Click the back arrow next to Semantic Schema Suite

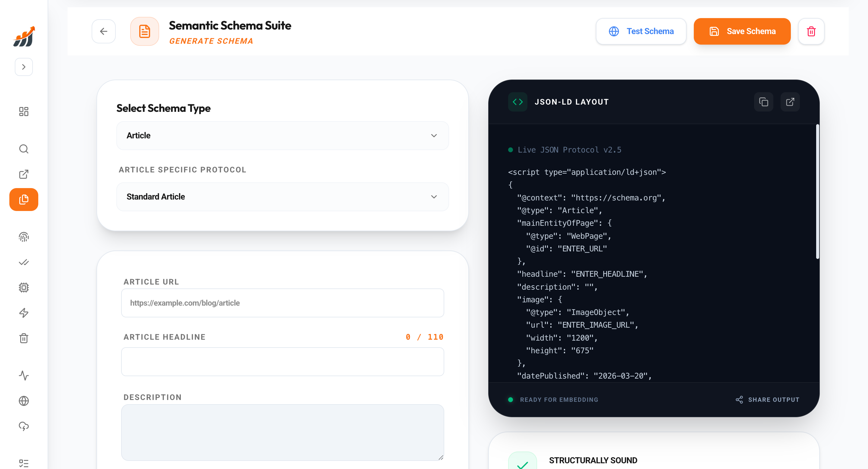(x=103, y=31)
